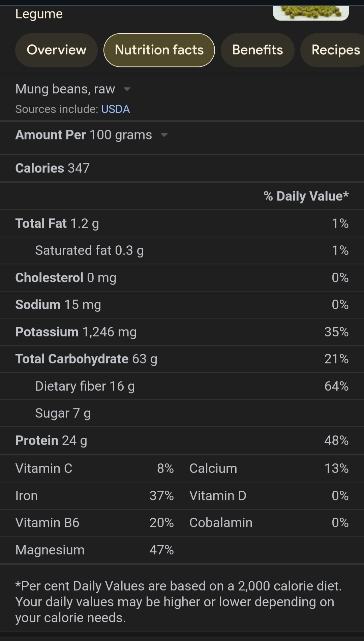Tap the Dietary fiber 16 g row

[182, 386]
